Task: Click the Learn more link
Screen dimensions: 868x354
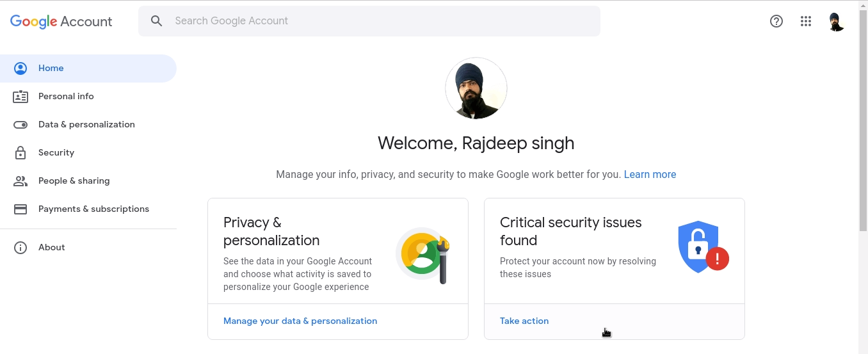Action: [x=650, y=174]
